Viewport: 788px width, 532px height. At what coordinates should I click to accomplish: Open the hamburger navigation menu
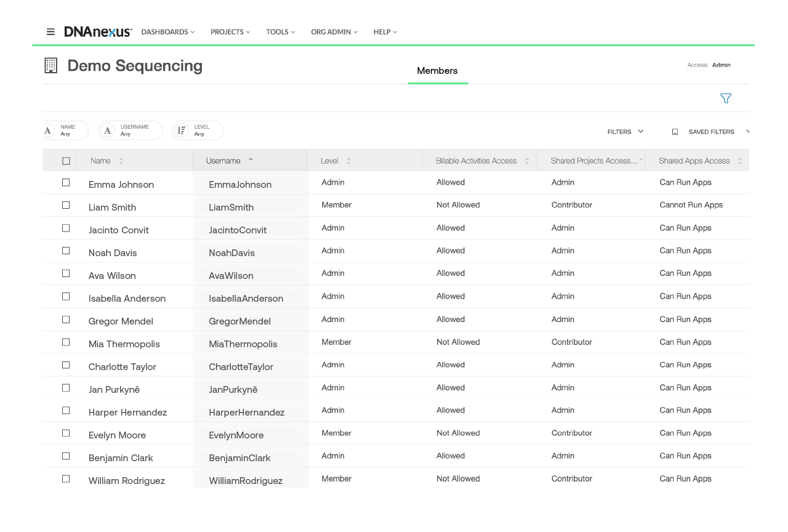(x=50, y=32)
